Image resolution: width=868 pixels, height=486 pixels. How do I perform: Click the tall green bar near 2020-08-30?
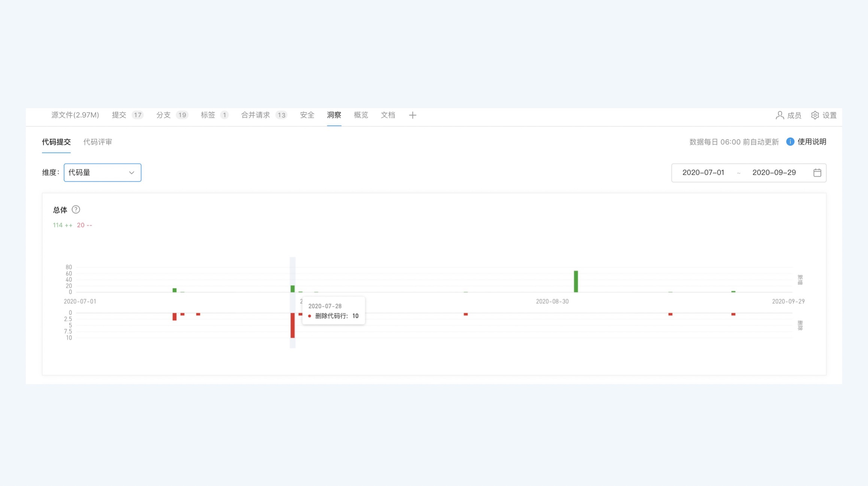[576, 281]
